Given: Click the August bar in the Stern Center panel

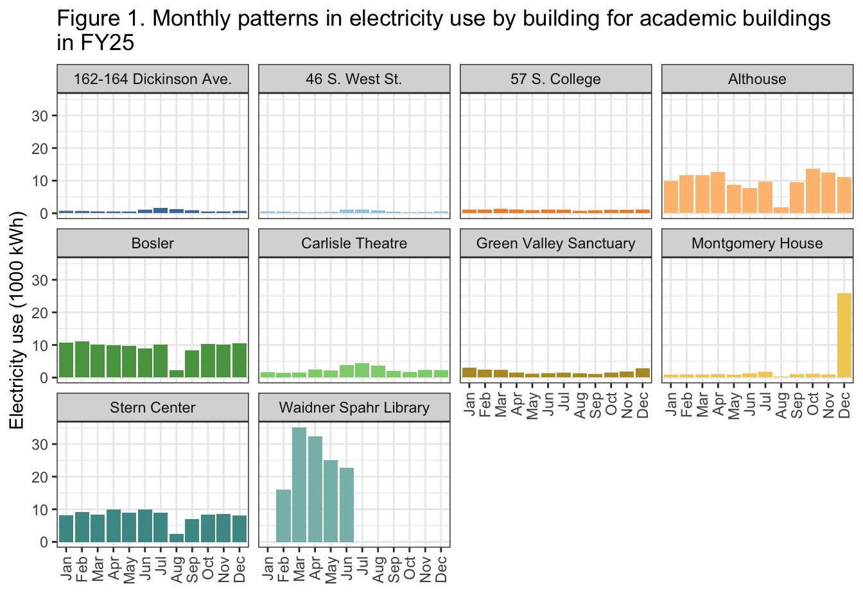Looking at the screenshot, I should point(177,538).
